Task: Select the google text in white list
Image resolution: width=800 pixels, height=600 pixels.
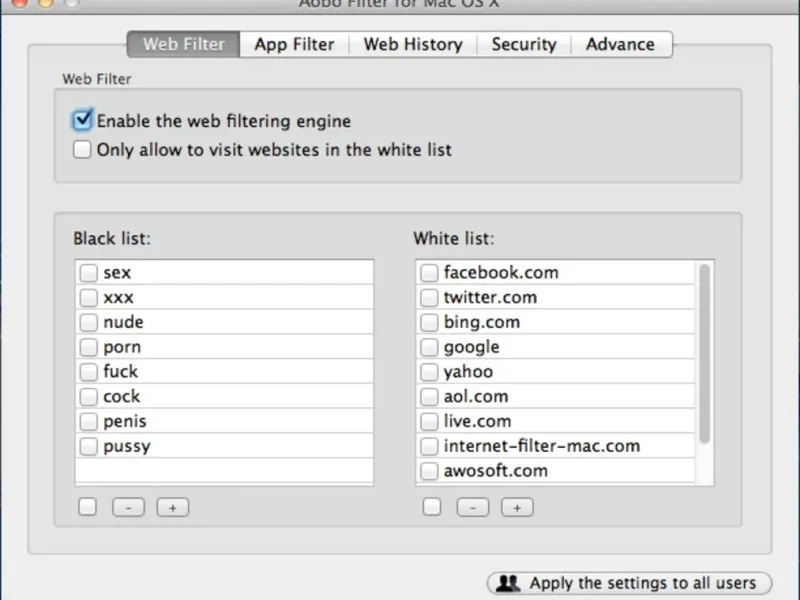Action: tap(471, 347)
